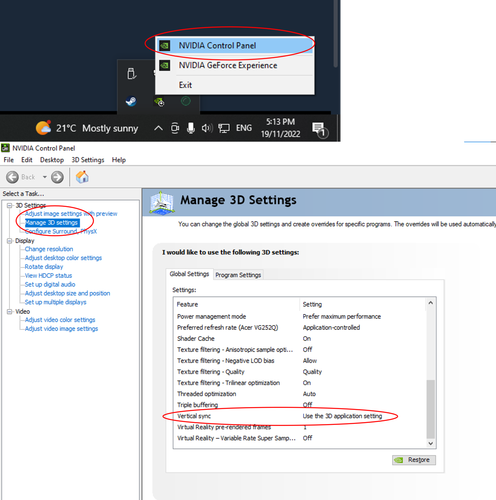
Task: Open the Desktop menu
Action: [x=52, y=160]
